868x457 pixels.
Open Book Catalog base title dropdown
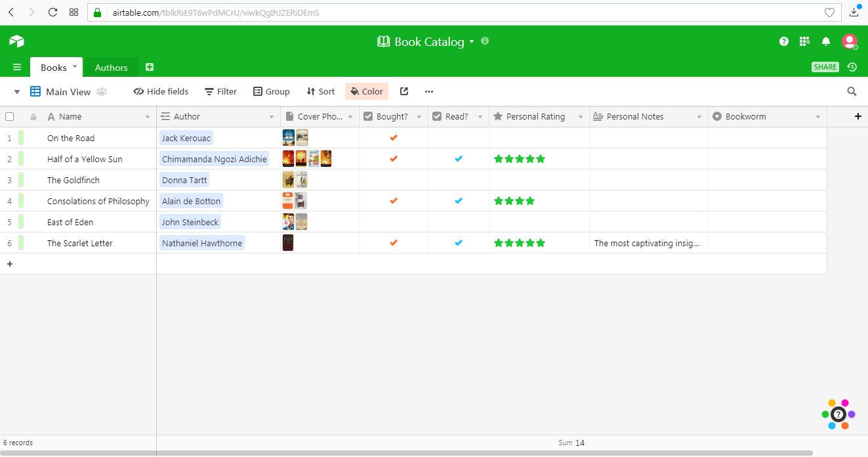click(471, 42)
